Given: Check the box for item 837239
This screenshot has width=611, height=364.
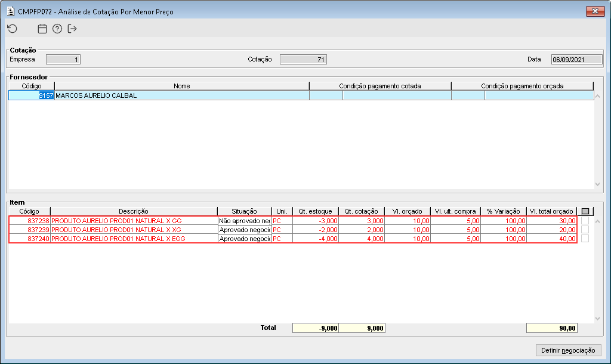Looking at the screenshot, I should 585,230.
